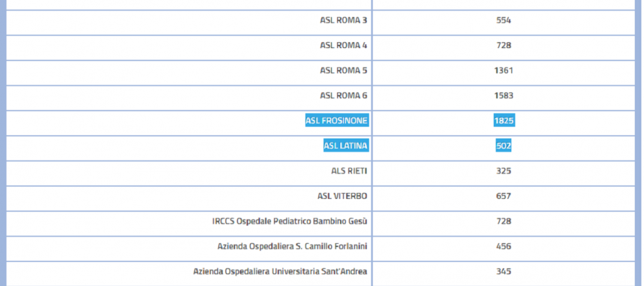Click the value 325 in the table
The image size is (644, 286).
(x=503, y=171)
